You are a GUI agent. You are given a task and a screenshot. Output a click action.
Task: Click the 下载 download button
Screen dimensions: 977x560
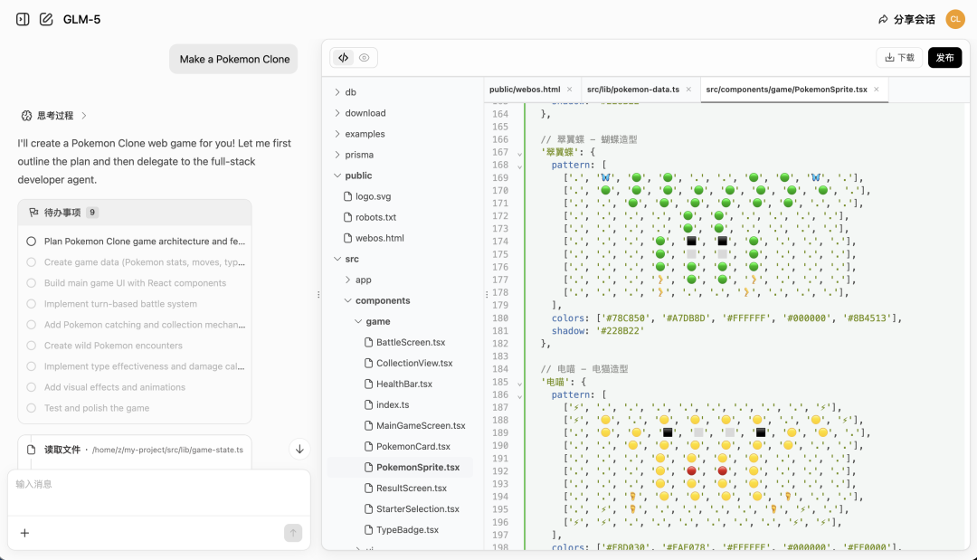pyautogui.click(x=898, y=58)
